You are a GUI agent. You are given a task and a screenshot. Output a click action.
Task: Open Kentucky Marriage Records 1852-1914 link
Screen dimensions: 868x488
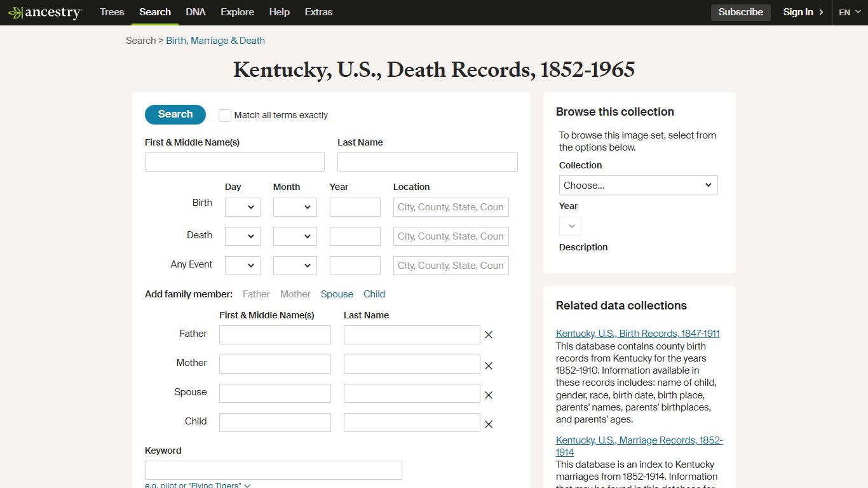point(639,446)
